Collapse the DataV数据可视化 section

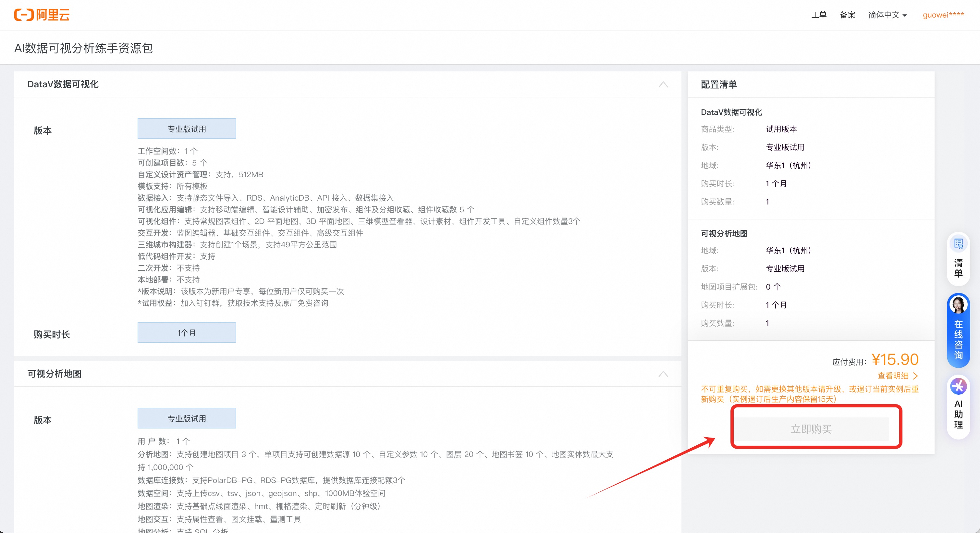[x=663, y=84]
